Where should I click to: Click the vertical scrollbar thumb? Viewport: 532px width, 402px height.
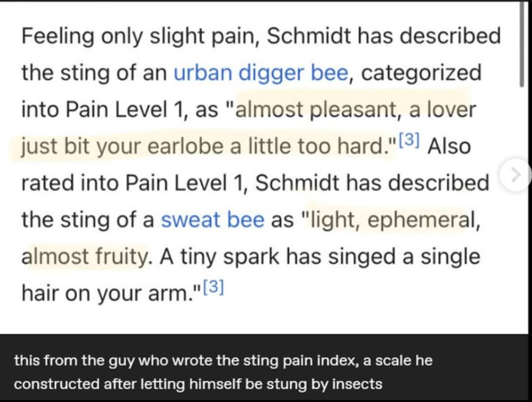point(522,45)
